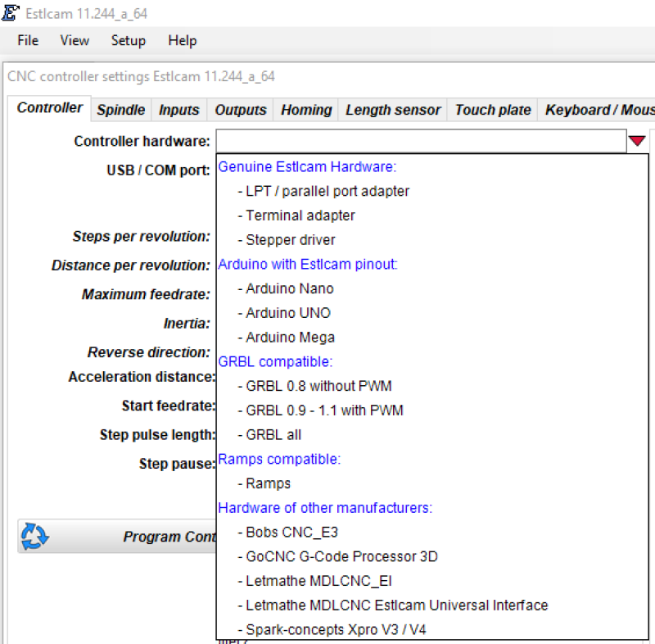Viewport: 655px width, 644px height.
Task: Select Stepper driver option
Action: click(432, 240)
